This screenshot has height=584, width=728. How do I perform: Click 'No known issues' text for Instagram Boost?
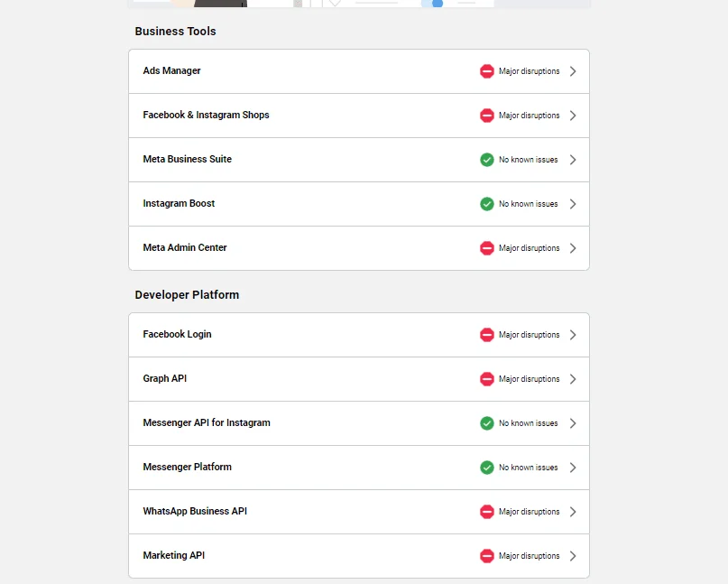pos(528,203)
